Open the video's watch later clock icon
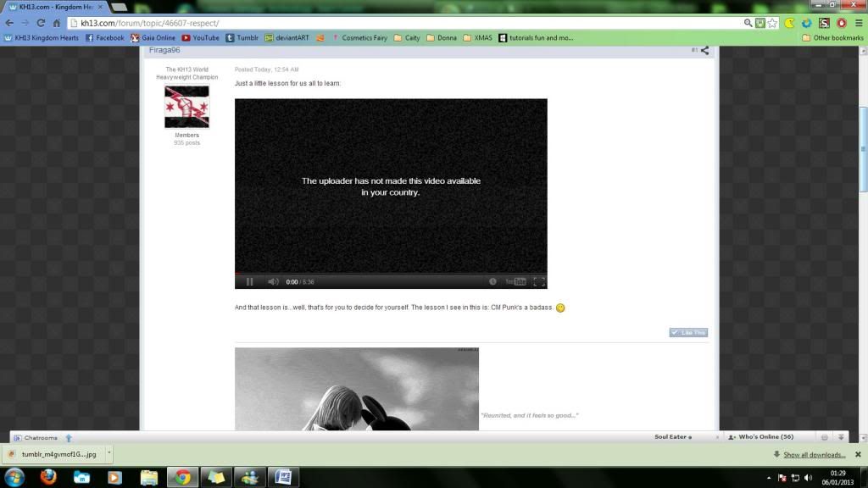 pos(492,282)
